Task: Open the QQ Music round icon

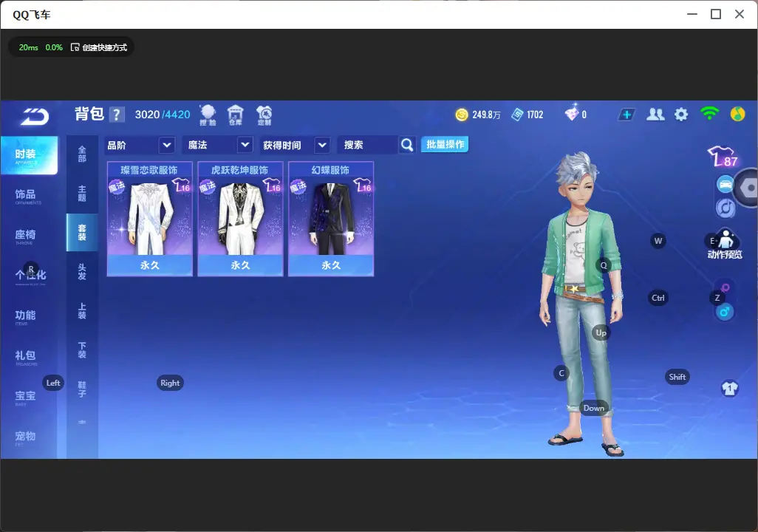Action: click(737, 114)
